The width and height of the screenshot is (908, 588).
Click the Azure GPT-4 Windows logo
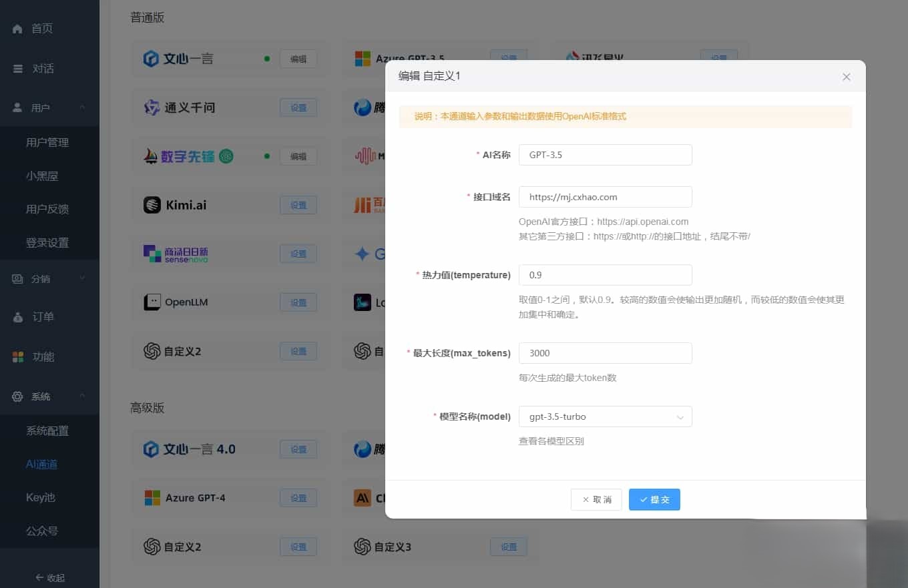153,498
